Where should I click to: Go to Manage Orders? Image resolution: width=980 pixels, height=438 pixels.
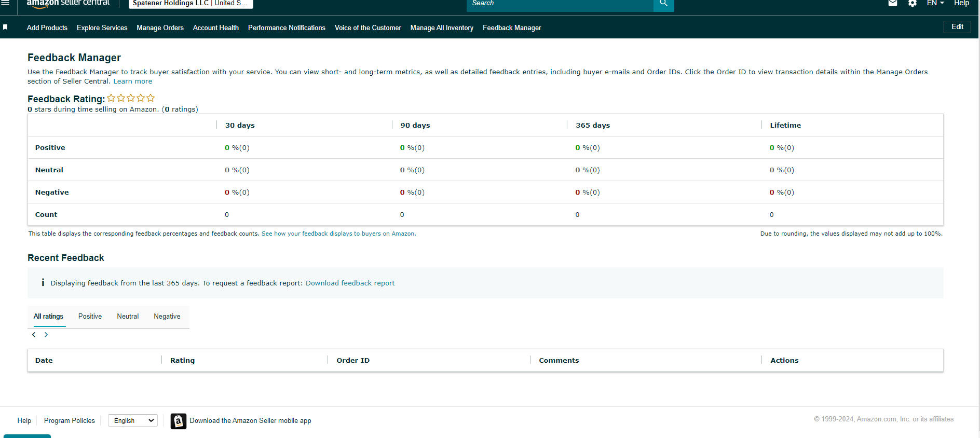point(160,28)
